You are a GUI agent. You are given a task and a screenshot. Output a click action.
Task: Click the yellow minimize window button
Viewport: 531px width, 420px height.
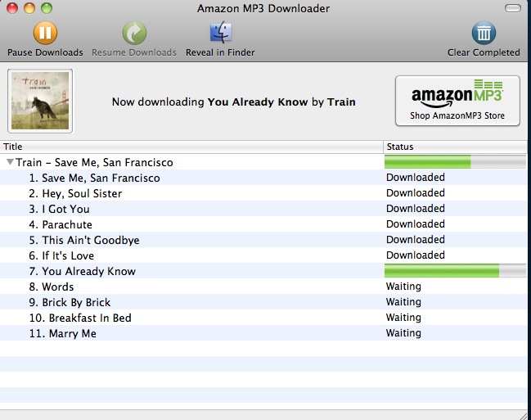click(29, 8)
